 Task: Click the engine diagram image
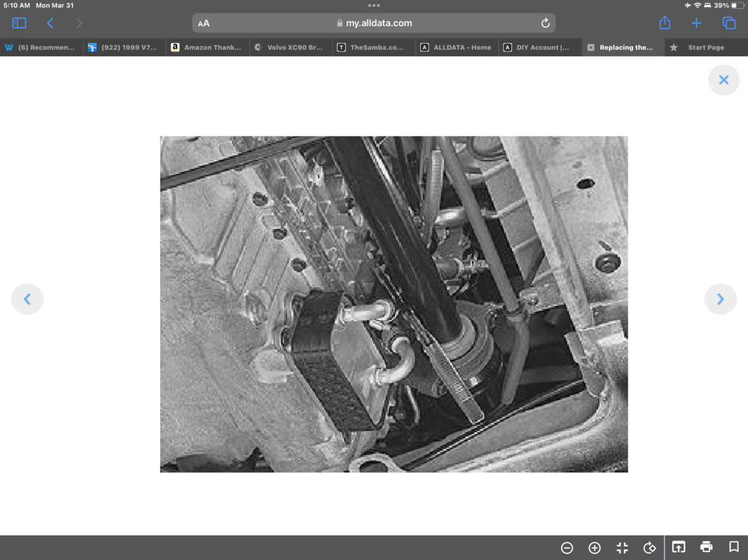point(394,304)
